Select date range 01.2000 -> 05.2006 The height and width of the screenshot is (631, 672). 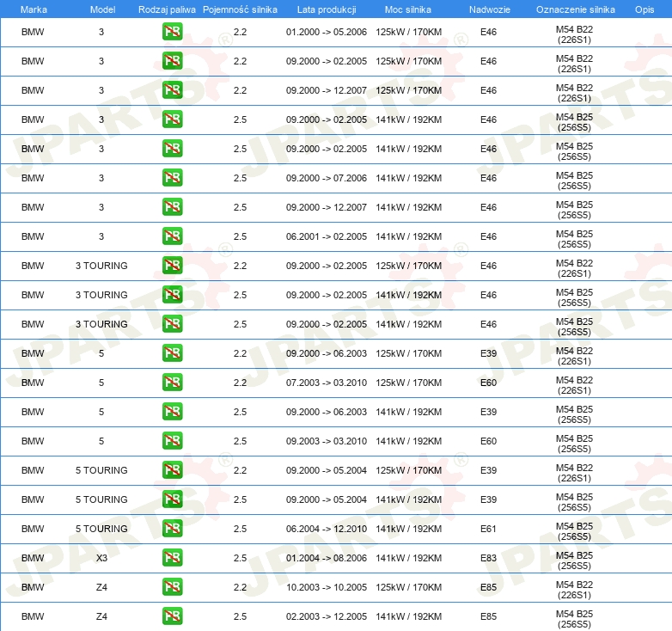coord(327,32)
